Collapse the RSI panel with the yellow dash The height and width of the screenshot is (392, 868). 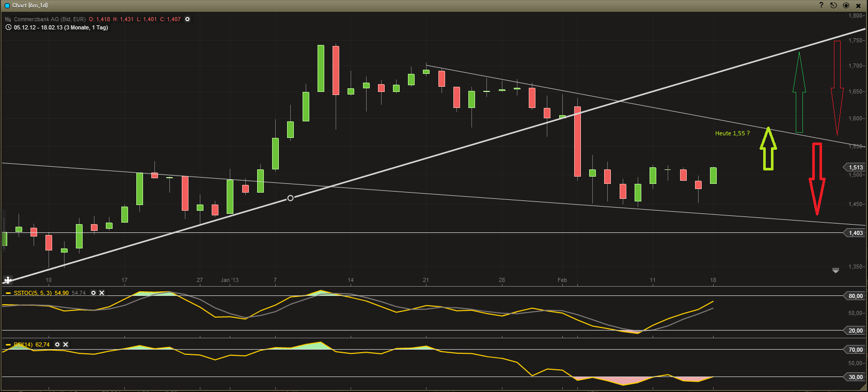pos(8,344)
